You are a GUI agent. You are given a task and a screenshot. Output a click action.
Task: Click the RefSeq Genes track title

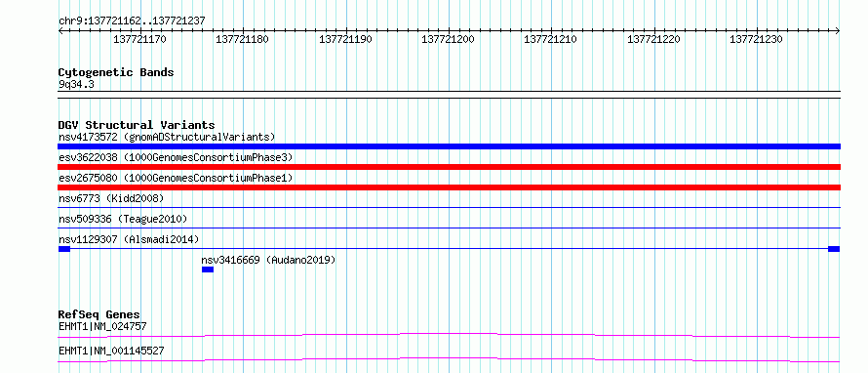(x=99, y=314)
